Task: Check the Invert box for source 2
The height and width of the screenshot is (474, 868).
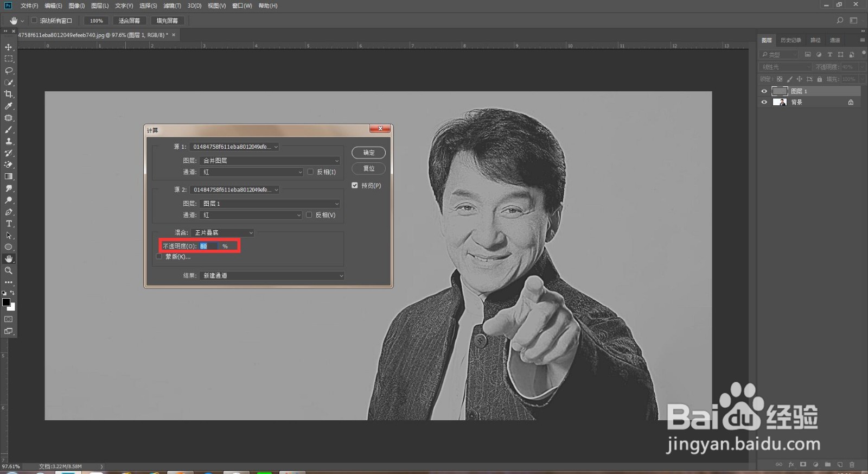Action: point(309,215)
